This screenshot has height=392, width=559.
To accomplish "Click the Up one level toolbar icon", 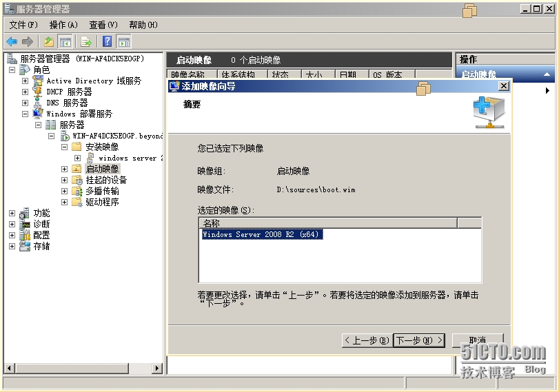I will 49,42.
